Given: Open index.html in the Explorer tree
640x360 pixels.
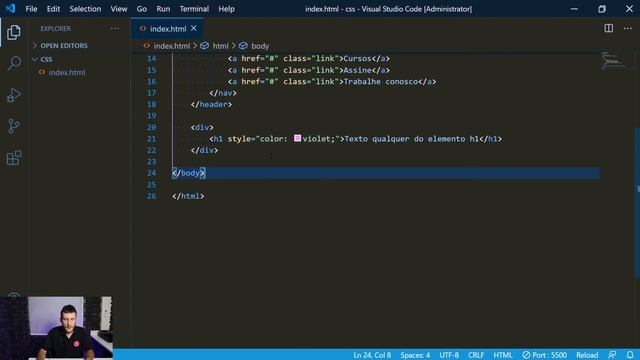Looking at the screenshot, I should 67,72.
